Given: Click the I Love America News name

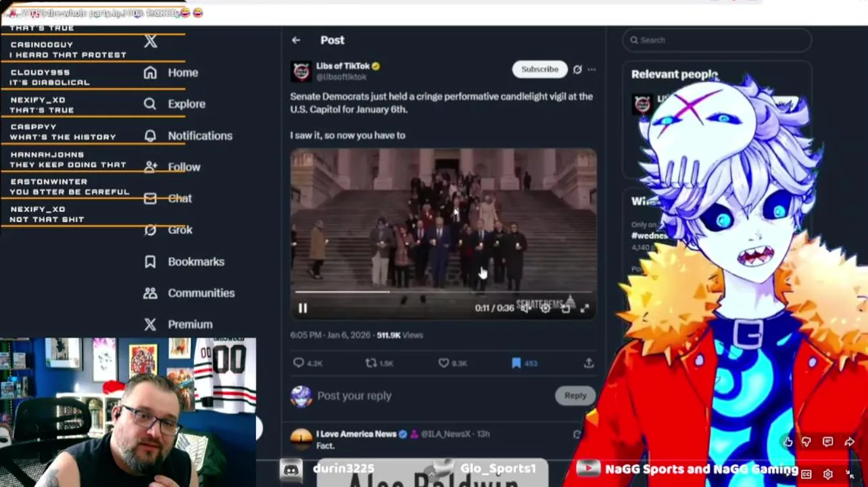Looking at the screenshot, I should (356, 434).
